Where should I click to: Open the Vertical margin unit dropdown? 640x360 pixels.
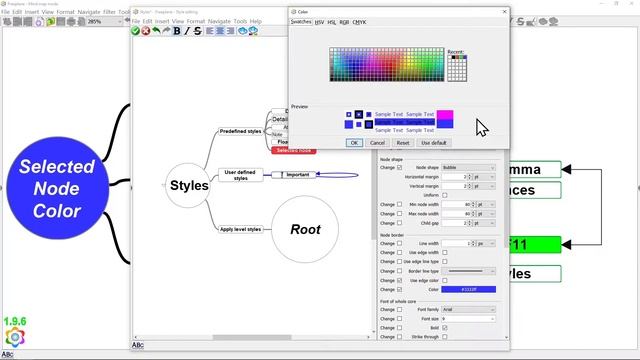[484, 186]
